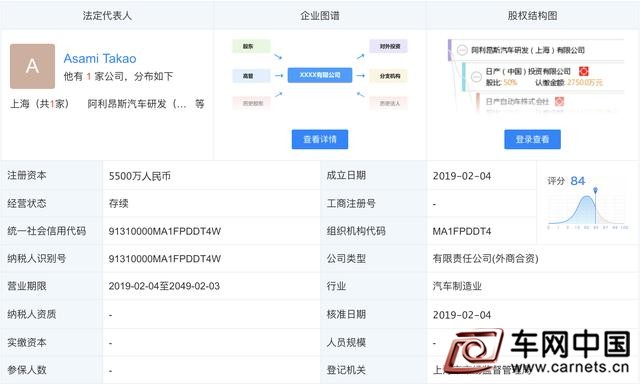Open the Asami Takao legal representative link

[100, 58]
